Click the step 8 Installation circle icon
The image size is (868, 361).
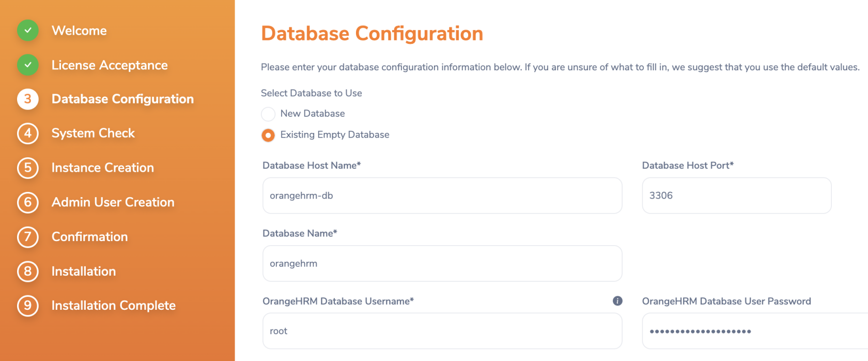pos(28,272)
